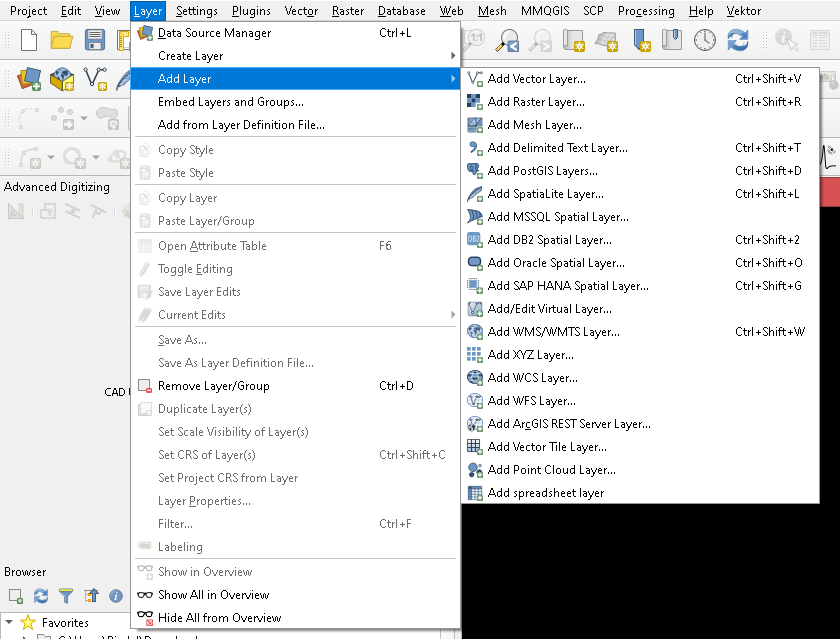Viewport: 840px width, 639px height.
Task: Choose Add PostGIS Layers
Action: coord(640,171)
